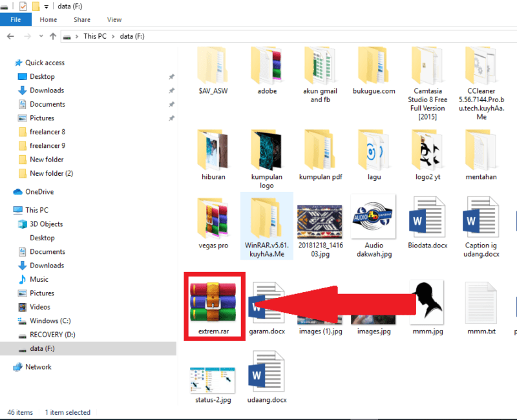
Task: Open Music in navigation pane
Action: (x=39, y=279)
